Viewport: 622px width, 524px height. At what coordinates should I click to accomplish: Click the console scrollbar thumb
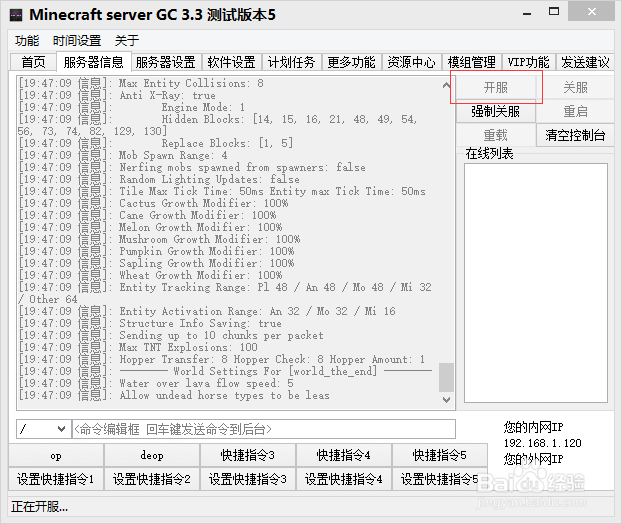446,377
